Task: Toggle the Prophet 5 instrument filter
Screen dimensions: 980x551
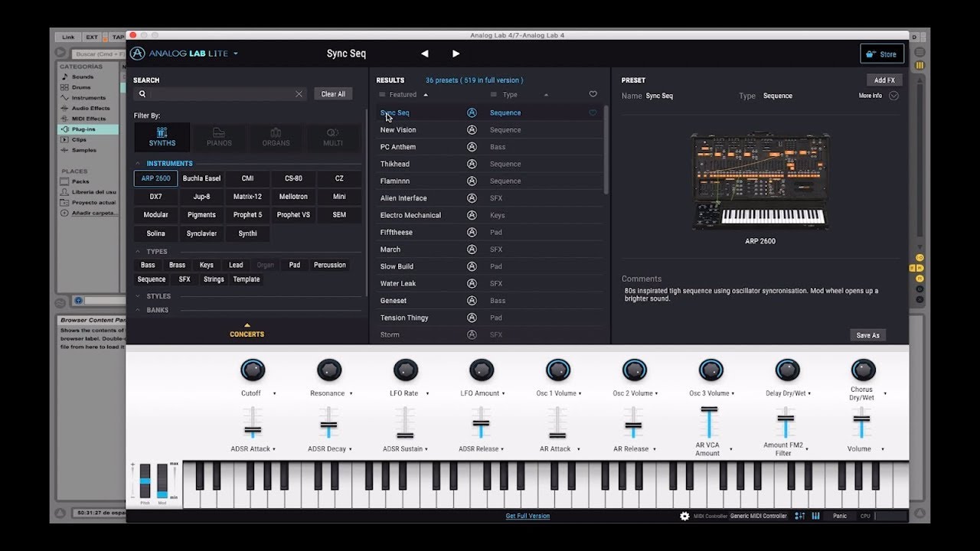Action: click(x=247, y=215)
